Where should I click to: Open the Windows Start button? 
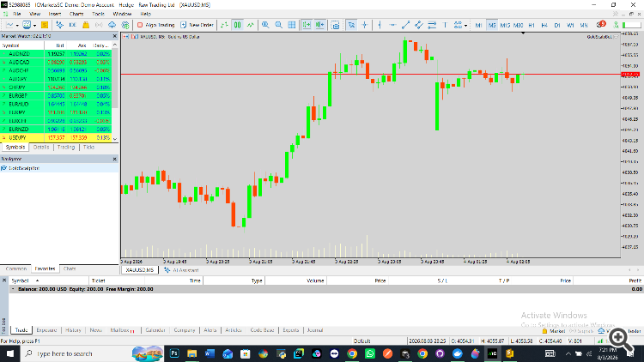(x=9, y=353)
